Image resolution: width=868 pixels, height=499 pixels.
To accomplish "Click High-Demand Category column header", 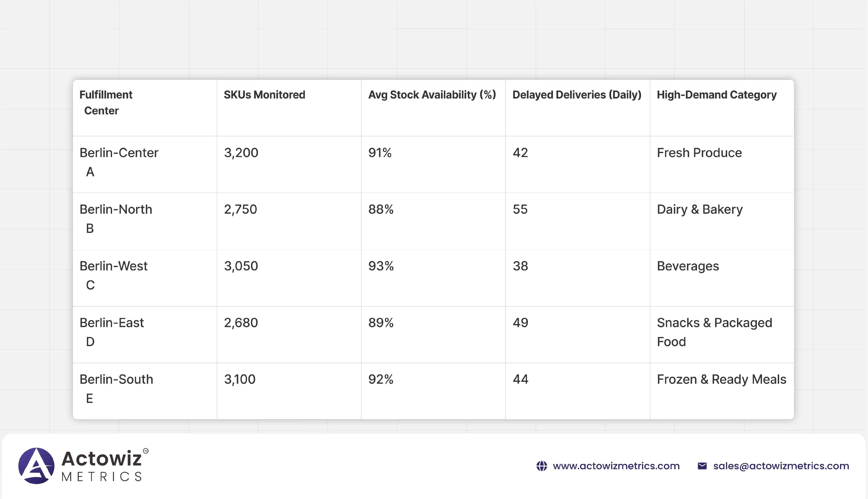I will coord(716,95).
